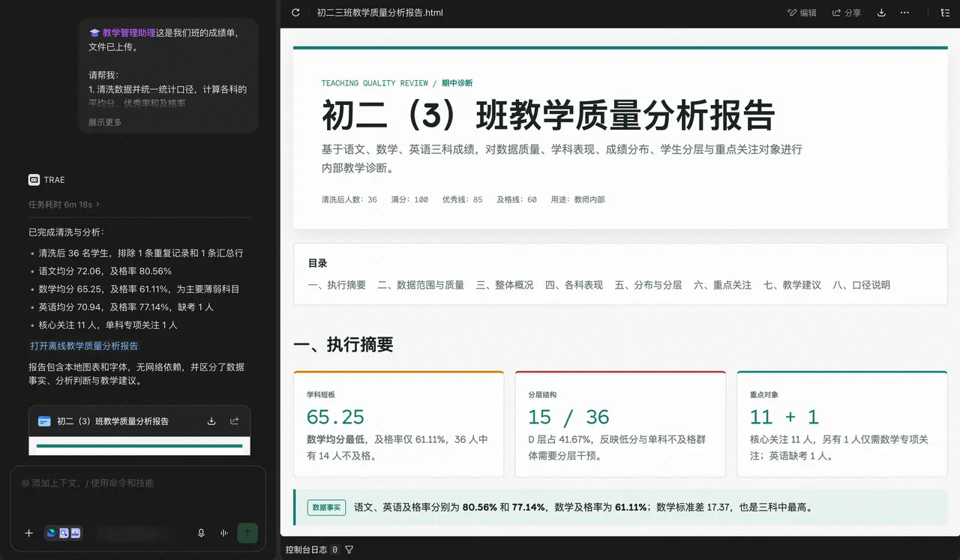Share the report from the chat file card

click(x=234, y=421)
